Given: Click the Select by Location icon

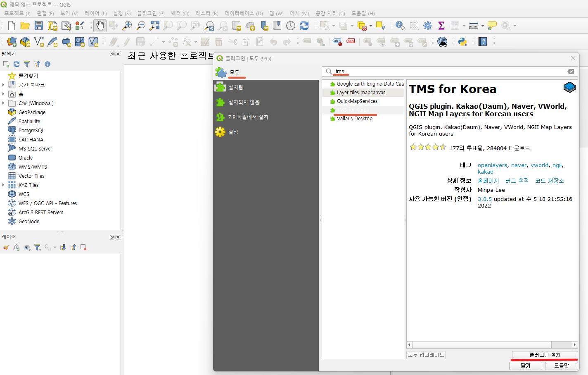Looking at the screenshot, I should pyautogui.click(x=380, y=26).
